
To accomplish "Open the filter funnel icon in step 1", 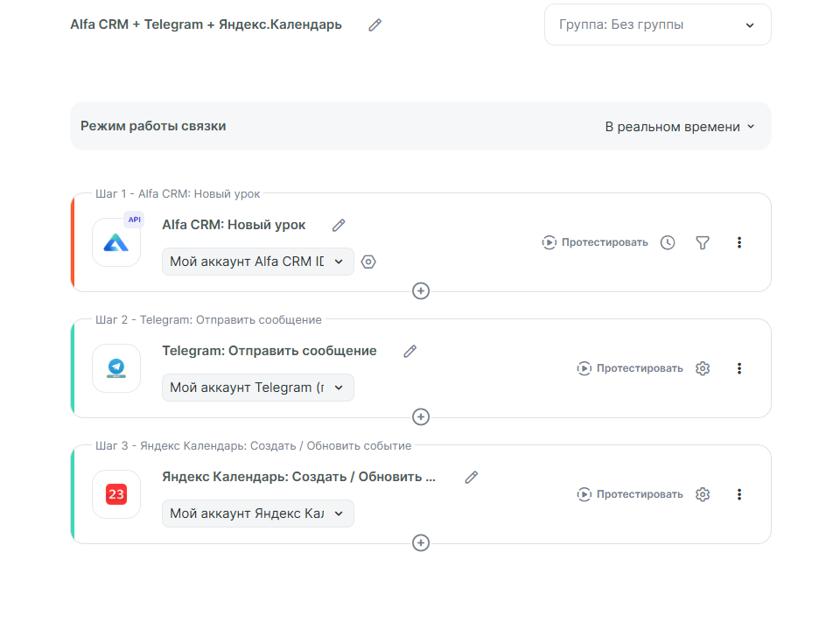I will tap(702, 242).
